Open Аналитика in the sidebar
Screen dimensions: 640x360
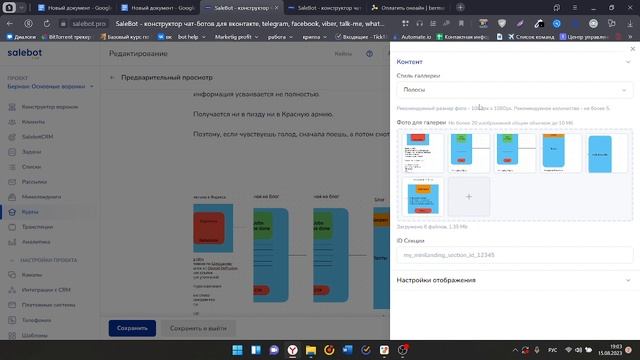[x=36, y=242]
